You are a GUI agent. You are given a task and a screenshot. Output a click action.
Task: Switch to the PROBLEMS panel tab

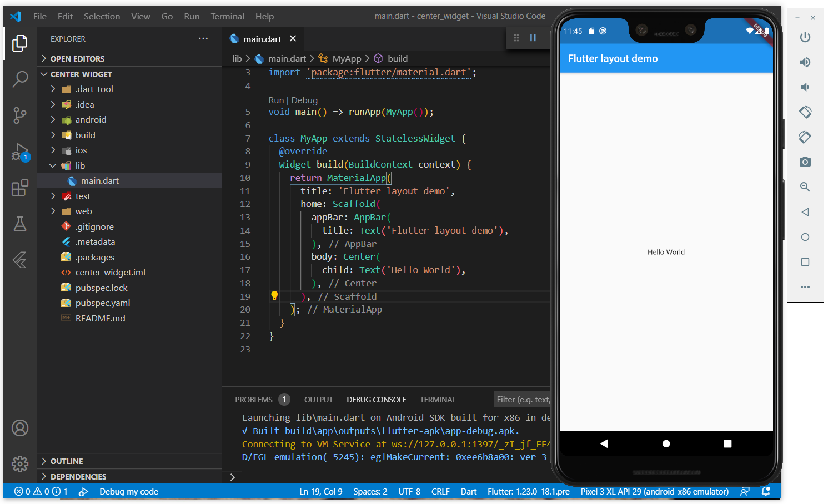262,399
